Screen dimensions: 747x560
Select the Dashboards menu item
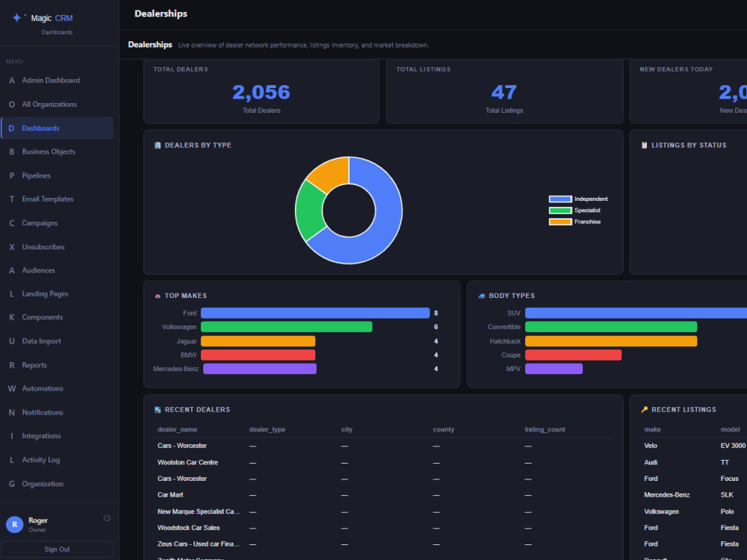pyautogui.click(x=58, y=128)
